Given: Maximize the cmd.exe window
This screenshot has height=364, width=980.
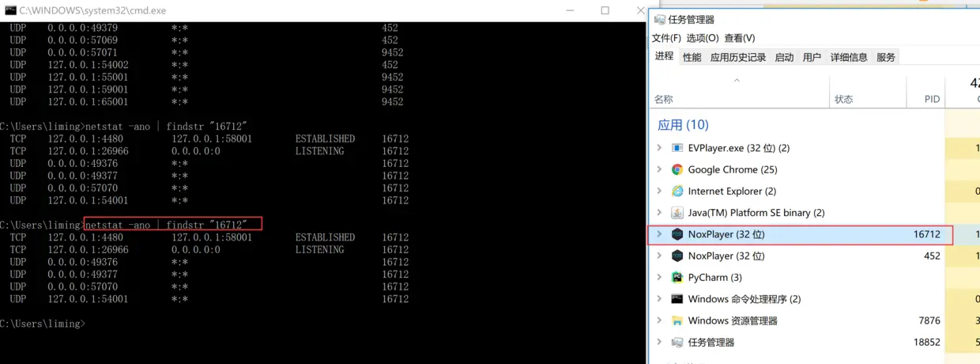Looking at the screenshot, I should pyautogui.click(x=605, y=10).
